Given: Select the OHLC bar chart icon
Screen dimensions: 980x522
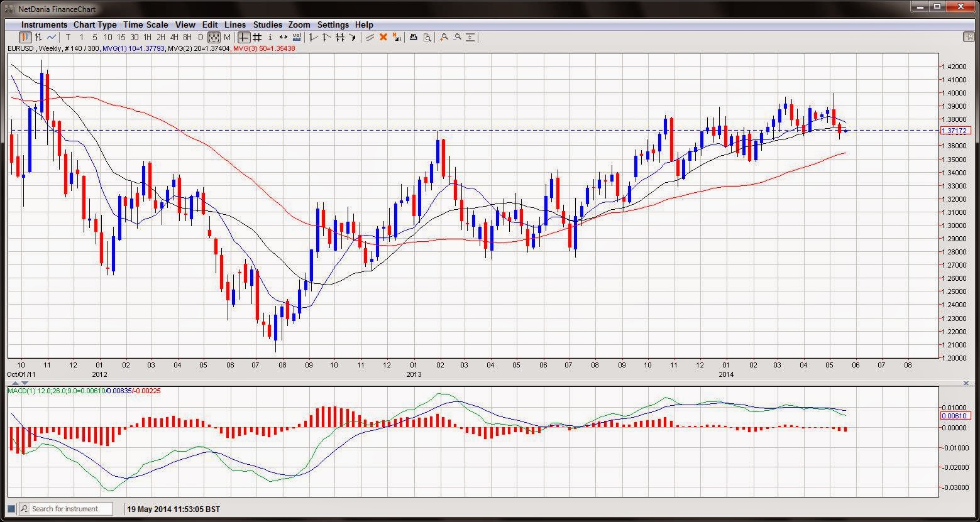Looking at the screenshot, I should point(38,37).
